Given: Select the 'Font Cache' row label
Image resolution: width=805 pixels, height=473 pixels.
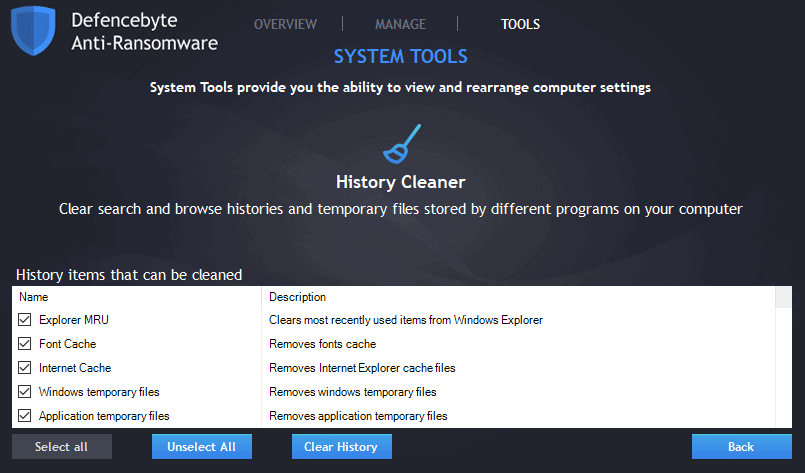Looking at the screenshot, I should pyautogui.click(x=68, y=344).
